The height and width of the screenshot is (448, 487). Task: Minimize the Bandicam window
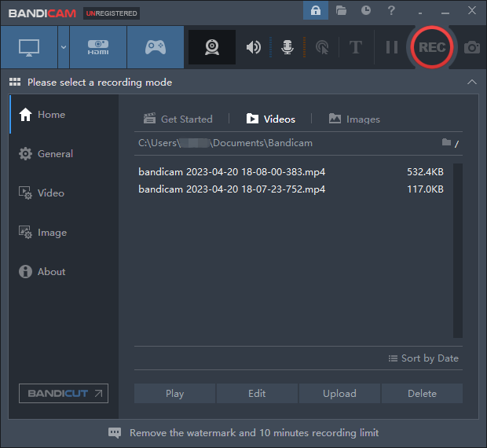tap(445, 12)
